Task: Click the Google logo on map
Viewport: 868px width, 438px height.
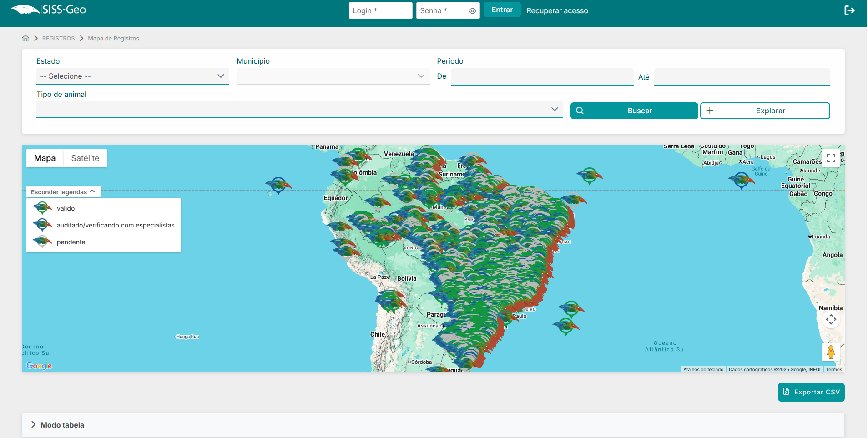Action: pos(39,366)
